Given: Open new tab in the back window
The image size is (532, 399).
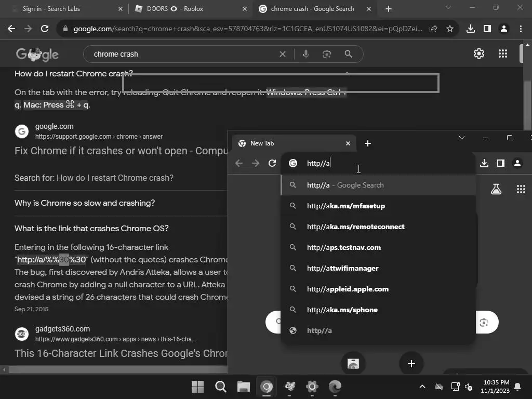Looking at the screenshot, I should (389, 9).
